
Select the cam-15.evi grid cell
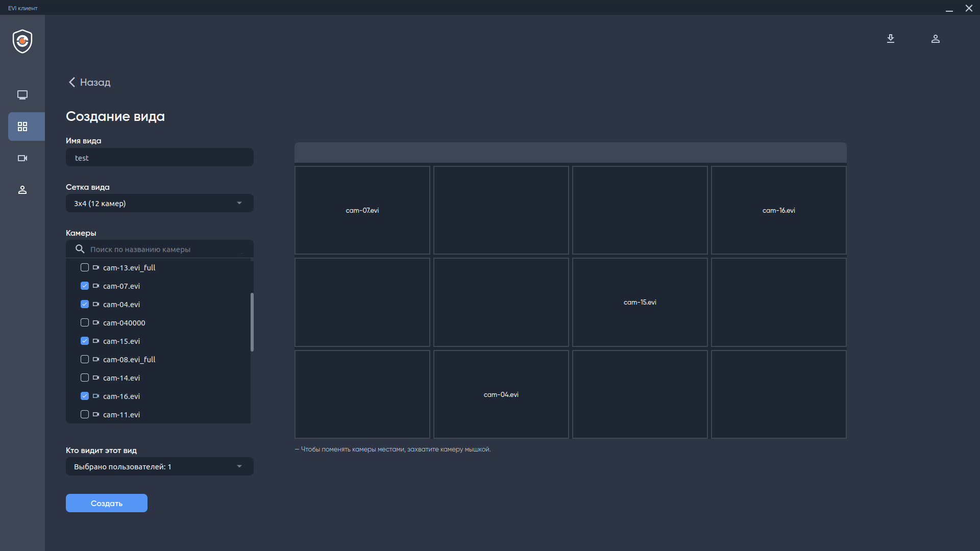click(640, 302)
